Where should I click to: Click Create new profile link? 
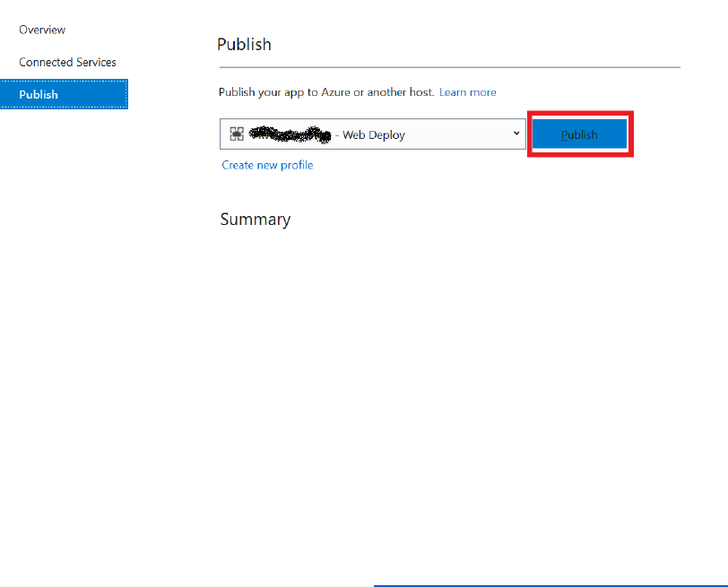267,165
